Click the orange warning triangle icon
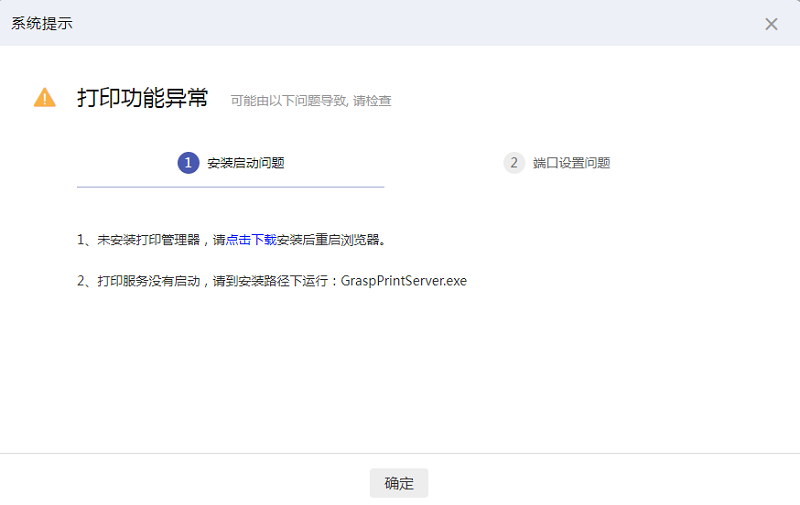This screenshot has width=800, height=505. (45, 98)
